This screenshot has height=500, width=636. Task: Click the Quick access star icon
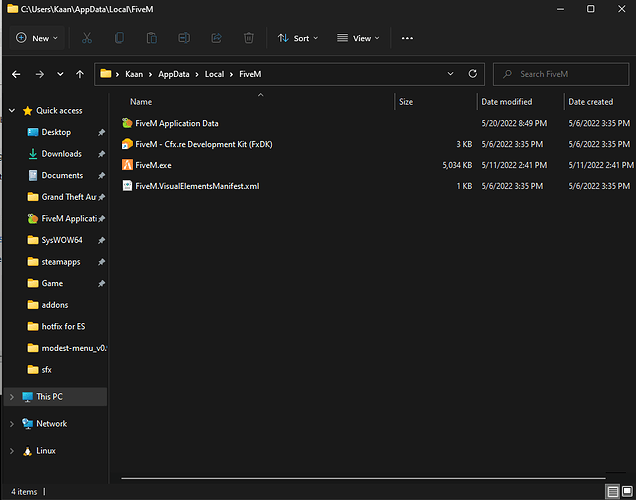point(28,111)
